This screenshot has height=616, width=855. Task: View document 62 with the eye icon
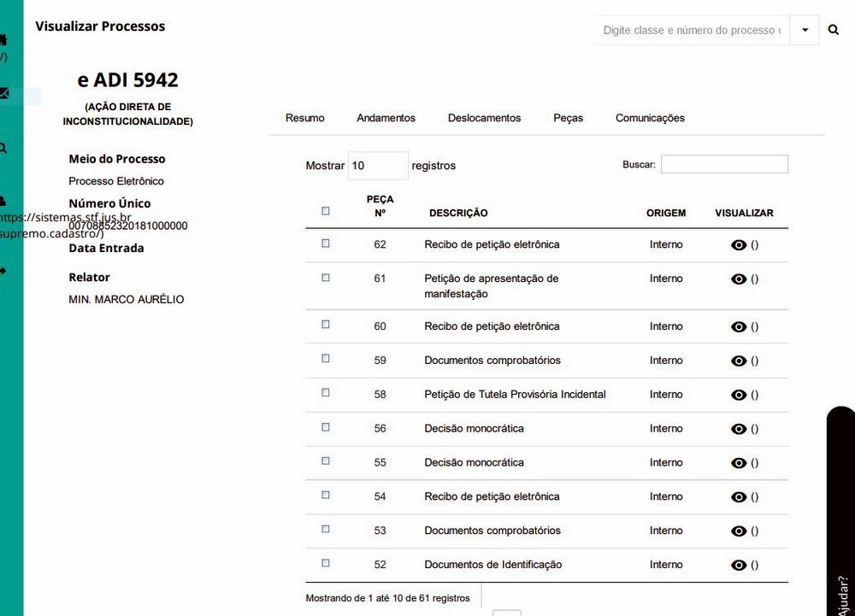tap(739, 245)
